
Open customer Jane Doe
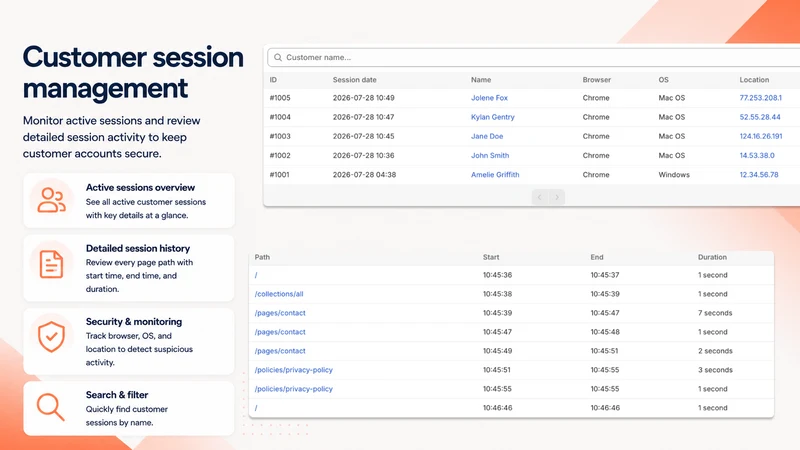(487, 136)
